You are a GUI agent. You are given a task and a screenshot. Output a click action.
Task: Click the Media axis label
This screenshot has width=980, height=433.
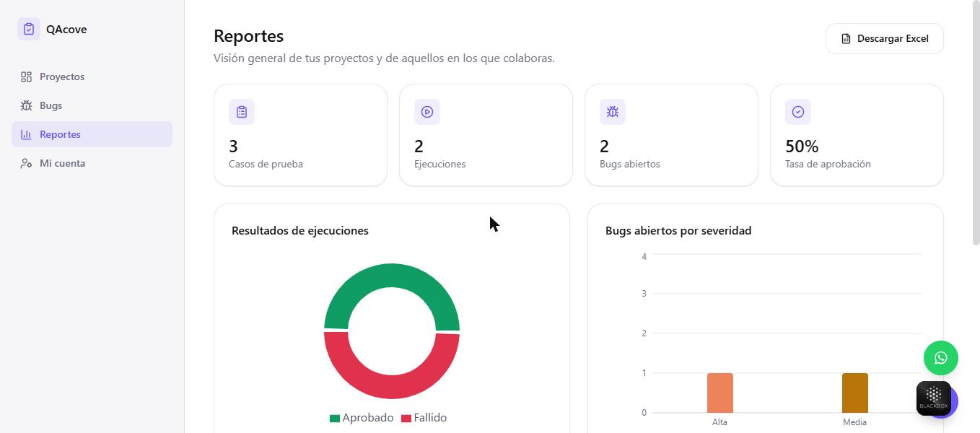pos(854,422)
